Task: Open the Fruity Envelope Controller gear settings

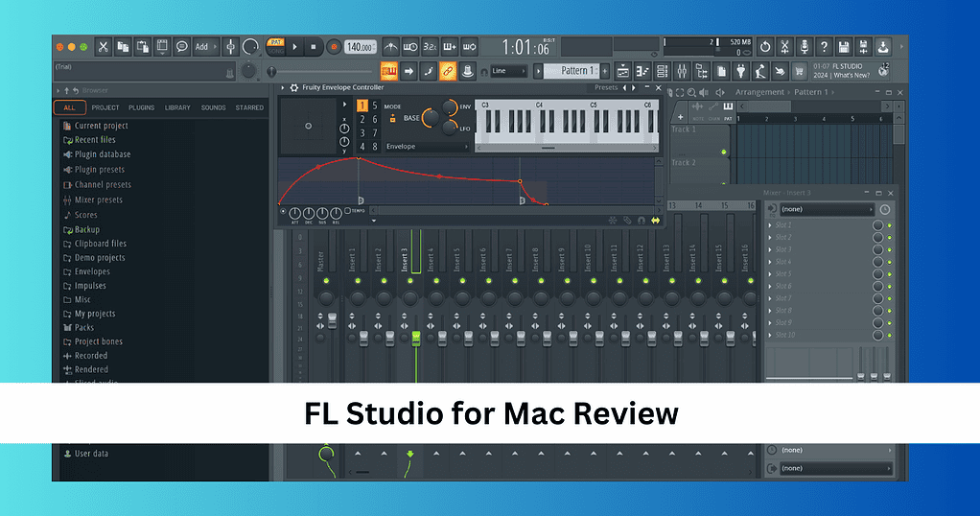Action: tap(293, 87)
